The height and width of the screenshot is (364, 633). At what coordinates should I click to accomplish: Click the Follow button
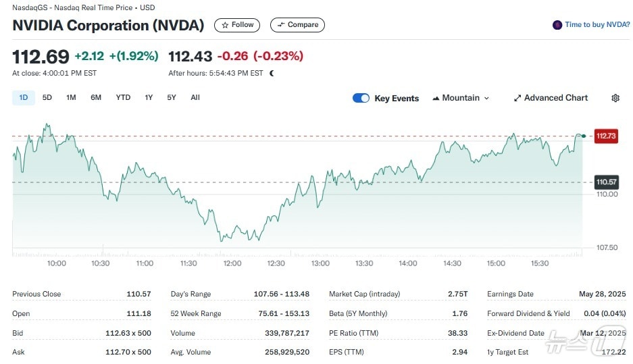pyautogui.click(x=237, y=25)
